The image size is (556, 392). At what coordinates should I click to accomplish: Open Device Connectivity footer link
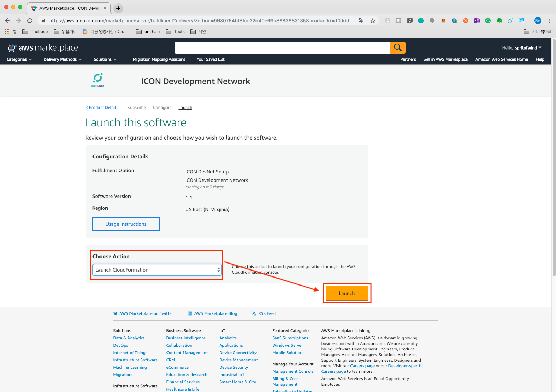(238, 353)
